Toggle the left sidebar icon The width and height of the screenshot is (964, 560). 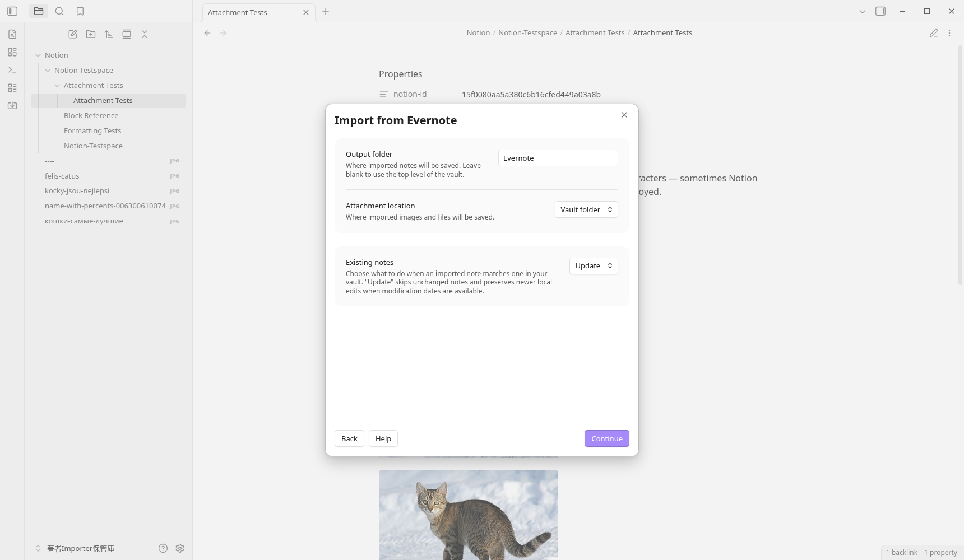(x=12, y=11)
